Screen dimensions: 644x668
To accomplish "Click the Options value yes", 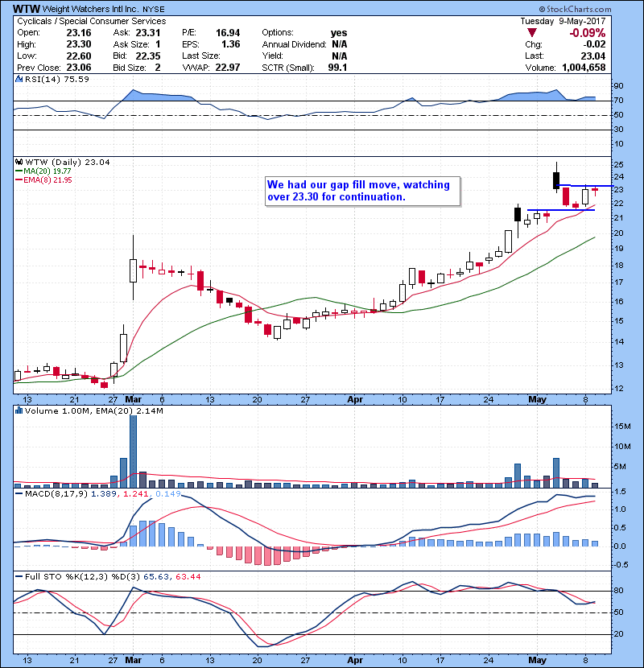I will (339, 33).
